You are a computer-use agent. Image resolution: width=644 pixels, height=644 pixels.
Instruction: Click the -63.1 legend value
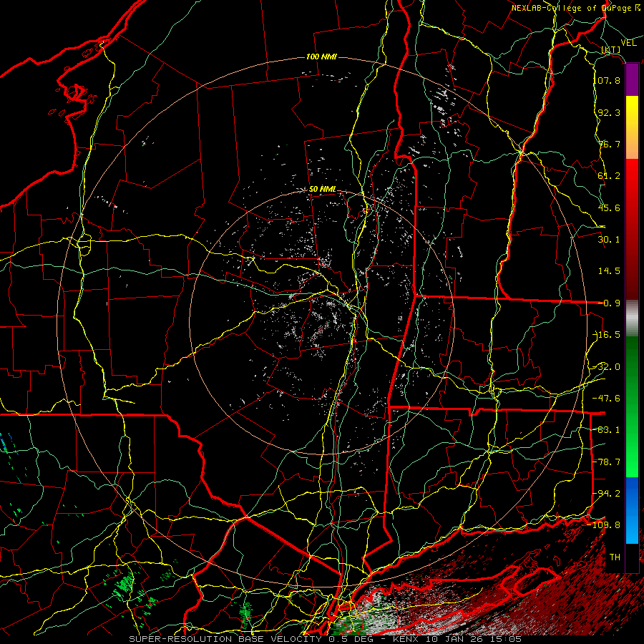[x=607, y=430]
